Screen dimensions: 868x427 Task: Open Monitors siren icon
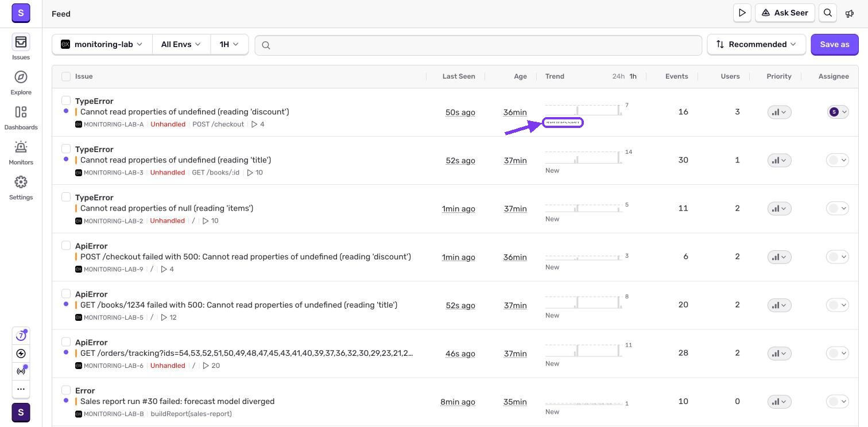(21, 147)
